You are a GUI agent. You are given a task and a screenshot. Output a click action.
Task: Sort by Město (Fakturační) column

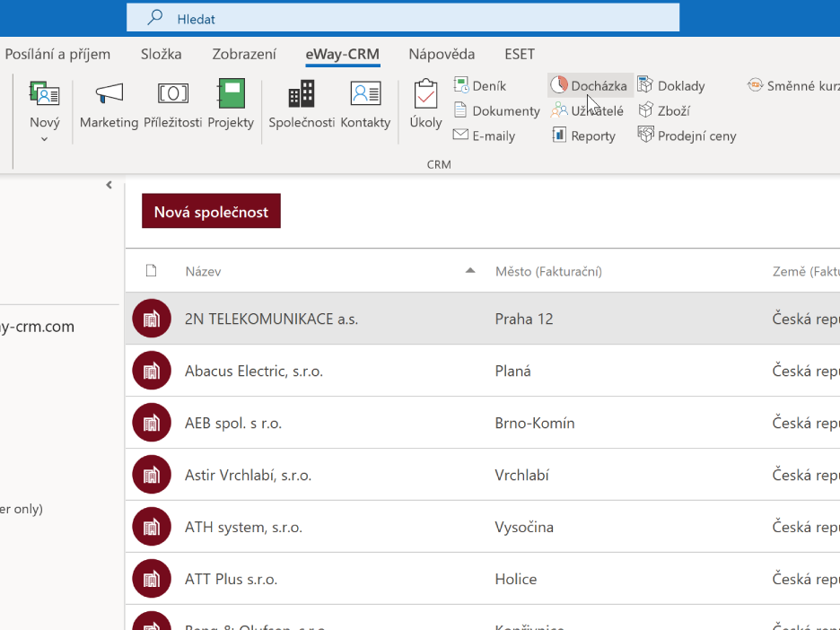pyautogui.click(x=548, y=272)
